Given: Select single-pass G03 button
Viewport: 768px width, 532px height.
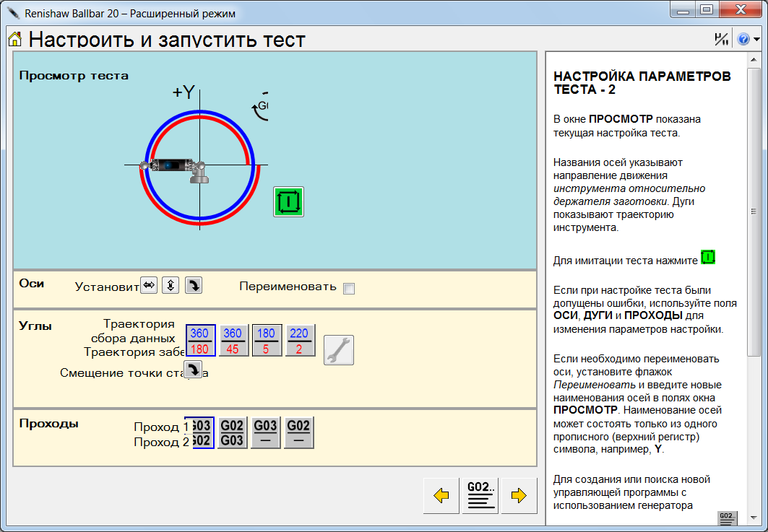Looking at the screenshot, I should coord(265,432).
